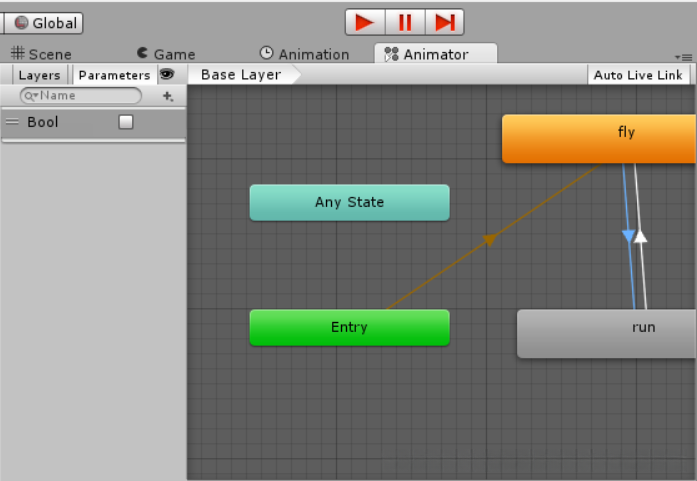
Task: Toggle the Global handle rotation button
Action: coord(44,23)
